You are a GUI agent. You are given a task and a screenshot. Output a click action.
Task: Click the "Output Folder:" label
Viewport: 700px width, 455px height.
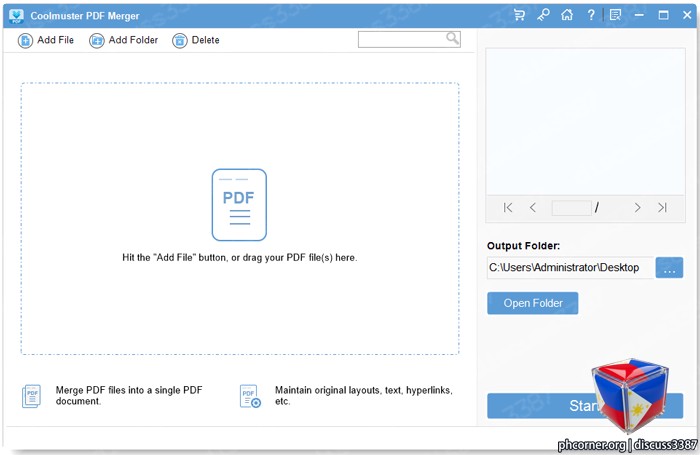(x=523, y=246)
